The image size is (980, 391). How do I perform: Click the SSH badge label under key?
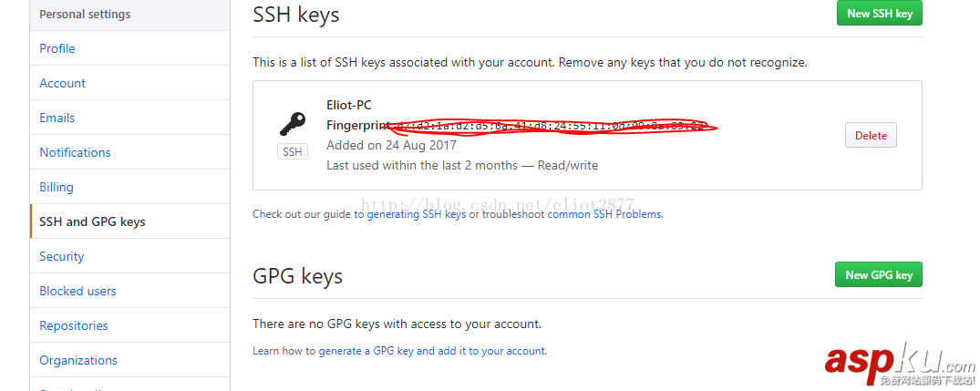[x=293, y=152]
